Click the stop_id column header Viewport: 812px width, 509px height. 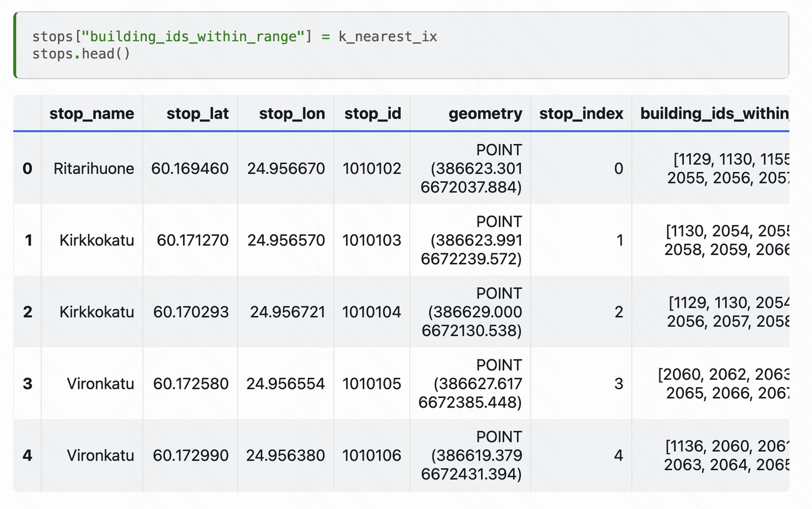tap(372, 113)
